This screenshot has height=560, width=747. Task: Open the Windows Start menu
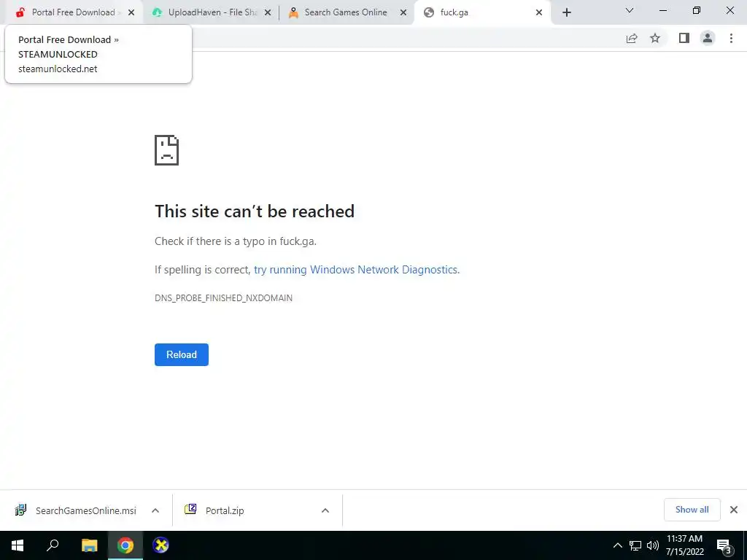[18, 545]
